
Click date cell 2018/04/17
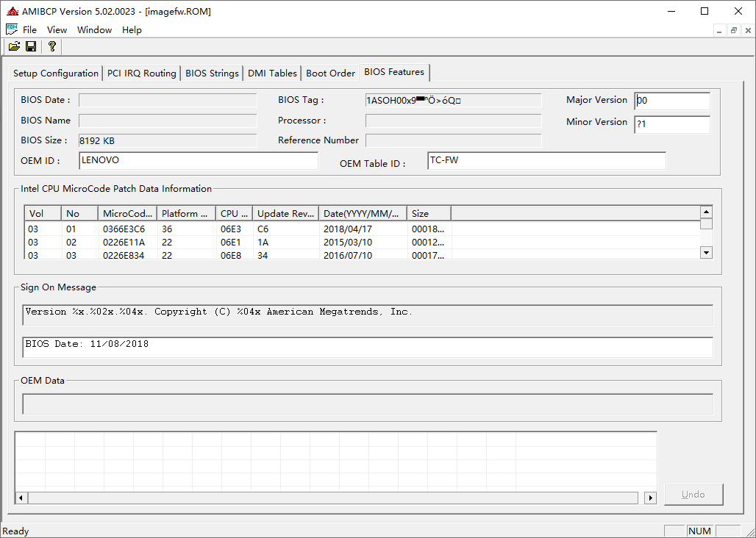348,229
